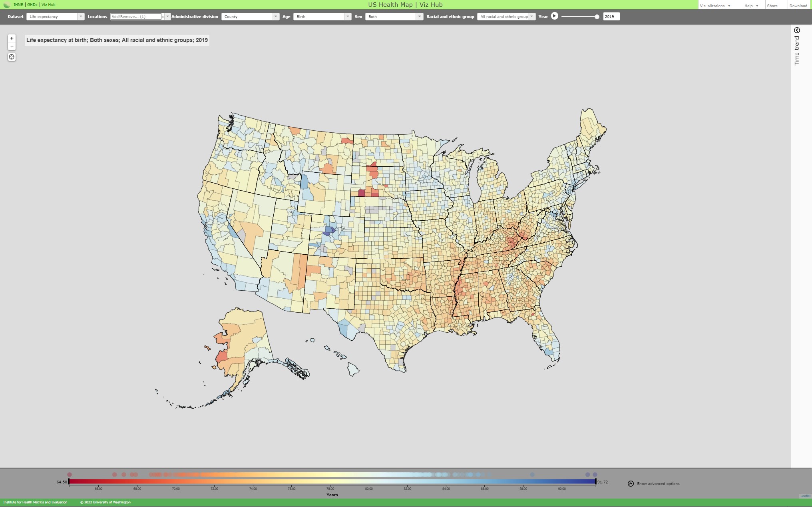Open the Dataset dropdown showing Life expectancy

point(55,16)
